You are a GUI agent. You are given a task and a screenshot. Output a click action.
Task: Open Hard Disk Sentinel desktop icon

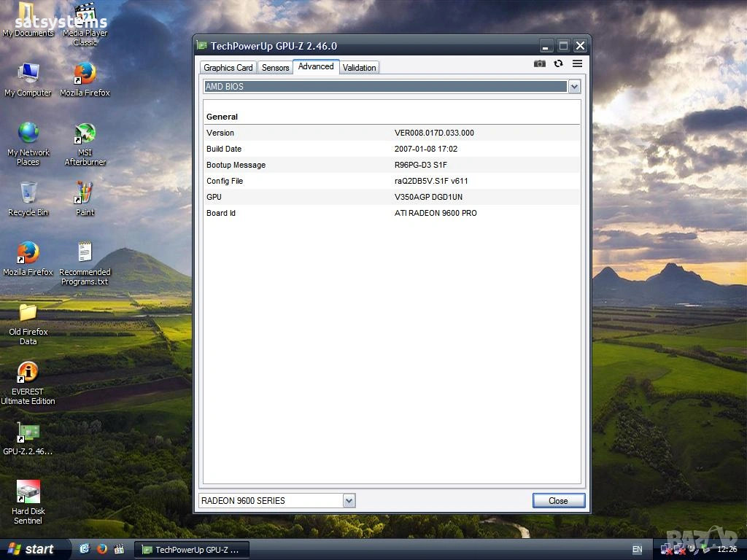pos(28,492)
